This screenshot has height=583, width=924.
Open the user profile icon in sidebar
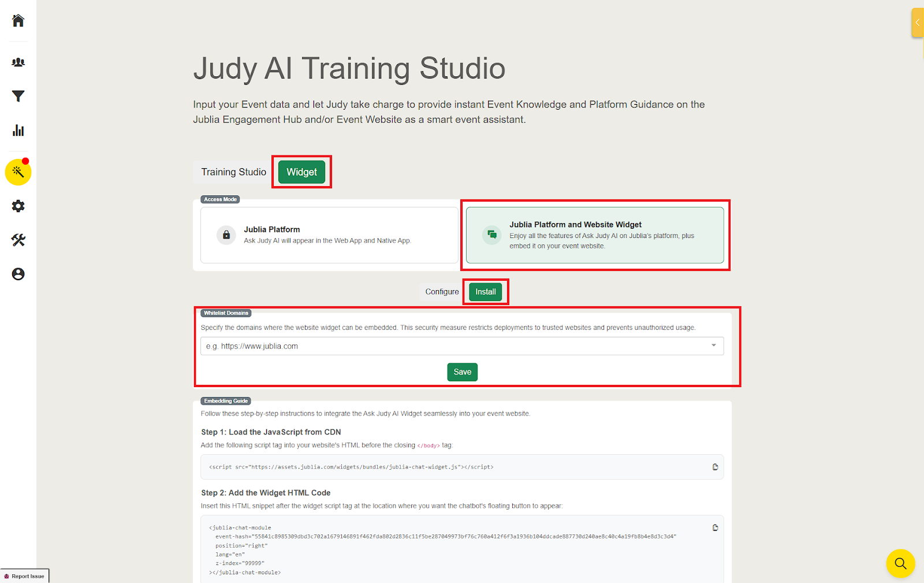click(x=18, y=274)
